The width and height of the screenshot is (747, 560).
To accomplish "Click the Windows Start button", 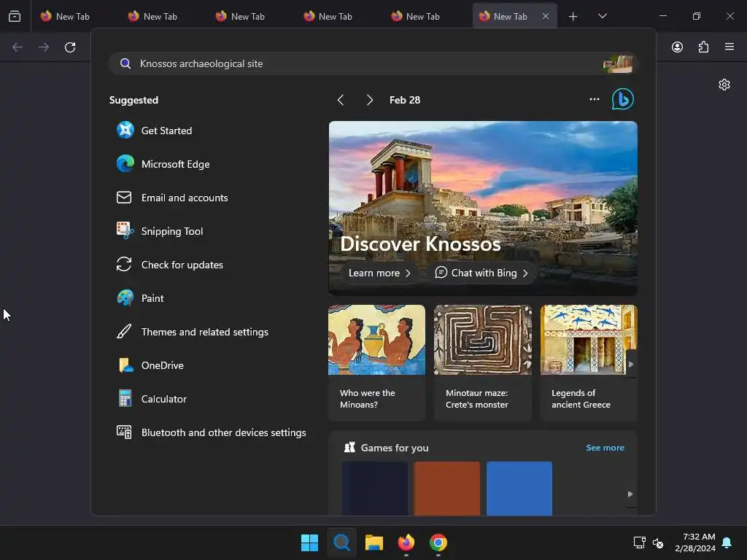I will pos(309,542).
